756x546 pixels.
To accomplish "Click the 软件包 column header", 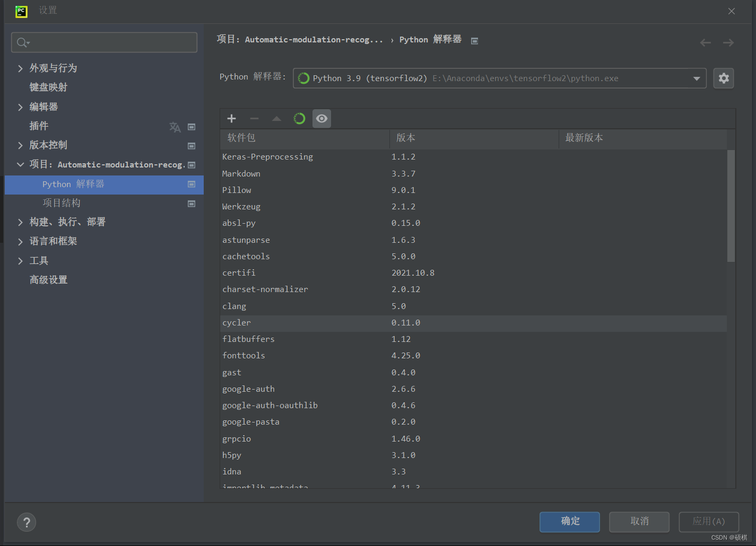I will [x=305, y=138].
